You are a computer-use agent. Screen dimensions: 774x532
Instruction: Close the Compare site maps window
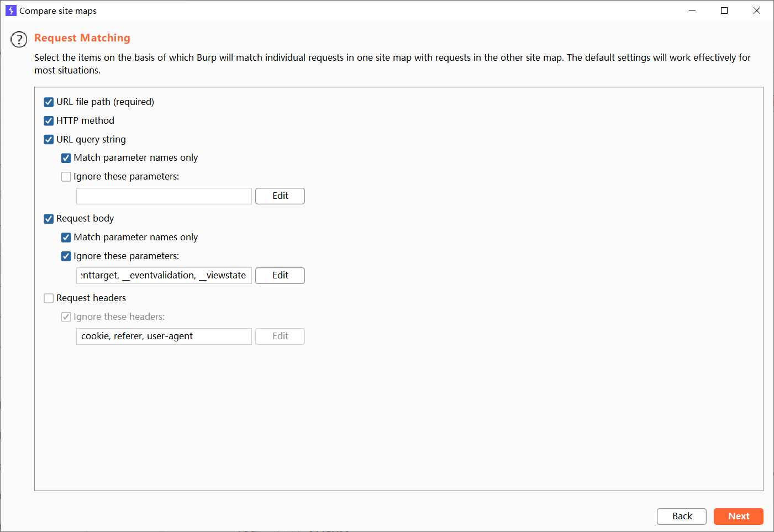(757, 10)
